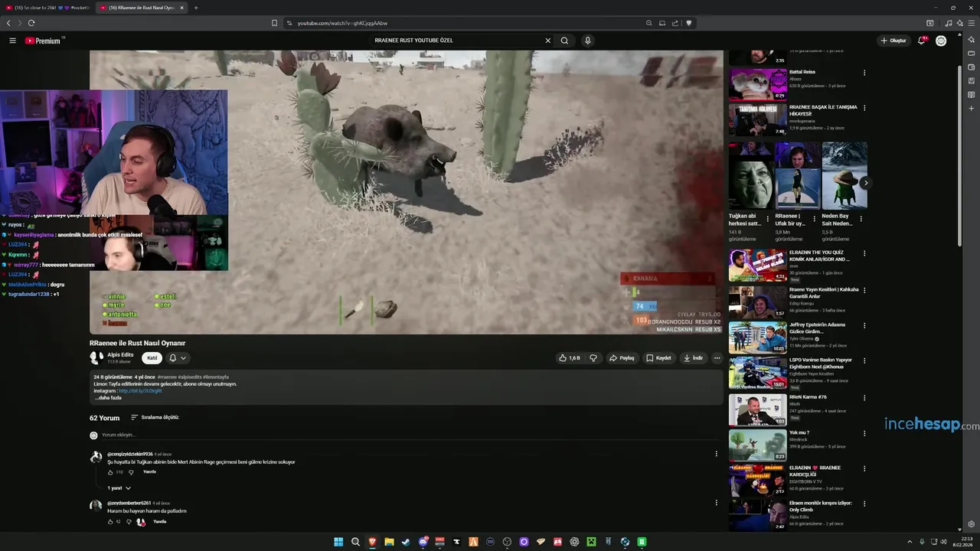Open the Windows Start menu

pyautogui.click(x=338, y=542)
